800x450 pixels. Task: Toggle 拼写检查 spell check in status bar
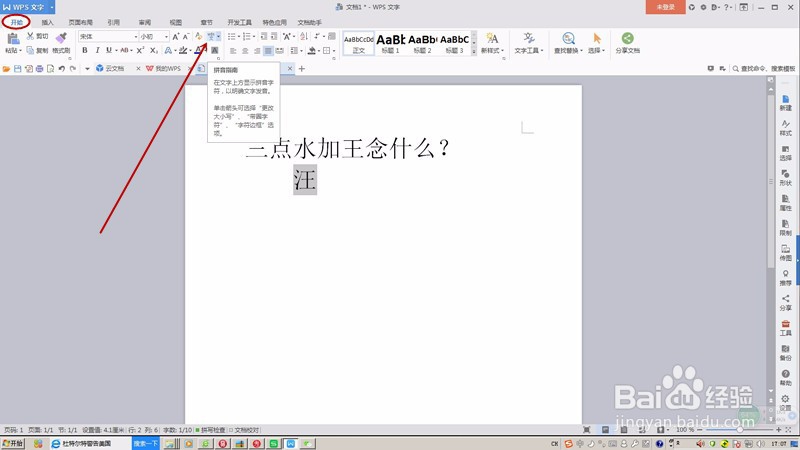point(210,430)
